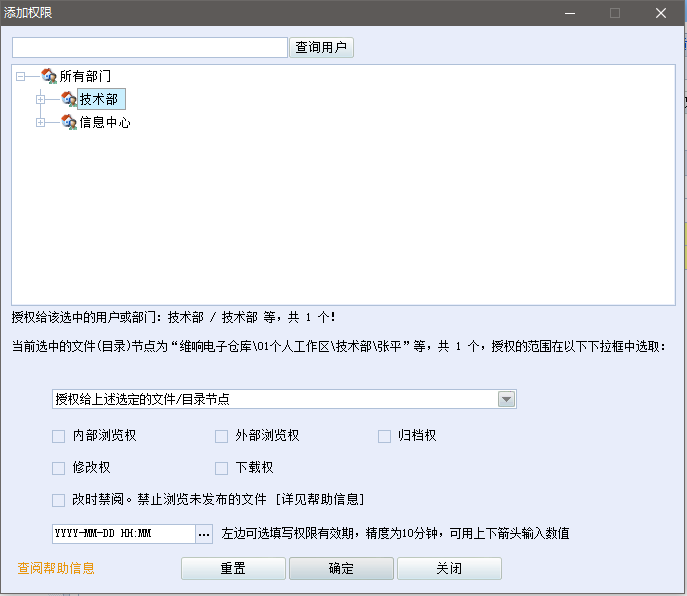The image size is (687, 596).
Task: Check the 外部浏览权 permission box
Action: (x=221, y=436)
